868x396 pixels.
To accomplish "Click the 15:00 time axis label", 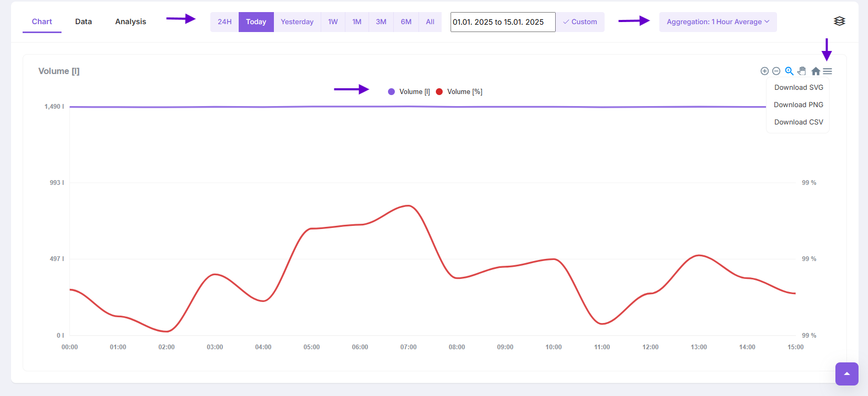I will pos(795,347).
